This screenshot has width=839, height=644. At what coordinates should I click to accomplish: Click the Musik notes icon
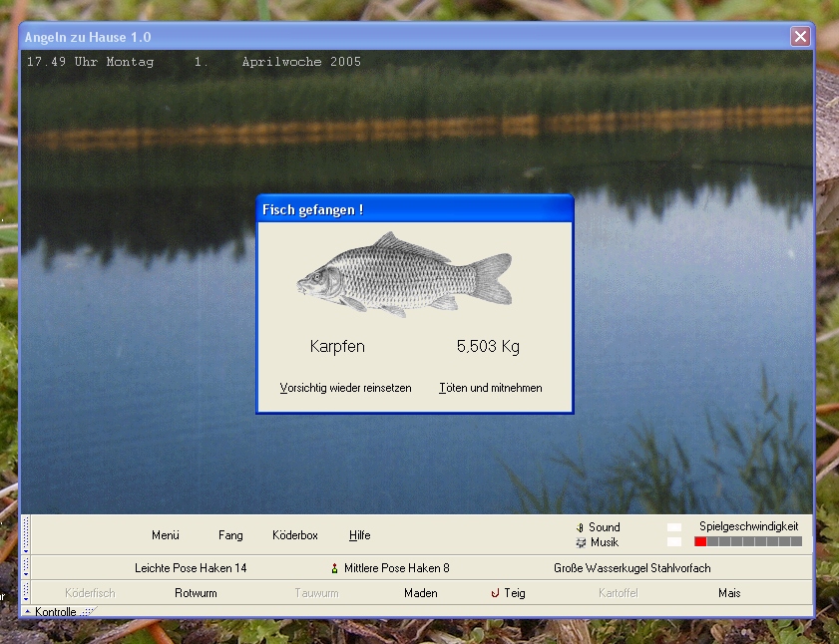click(x=580, y=542)
